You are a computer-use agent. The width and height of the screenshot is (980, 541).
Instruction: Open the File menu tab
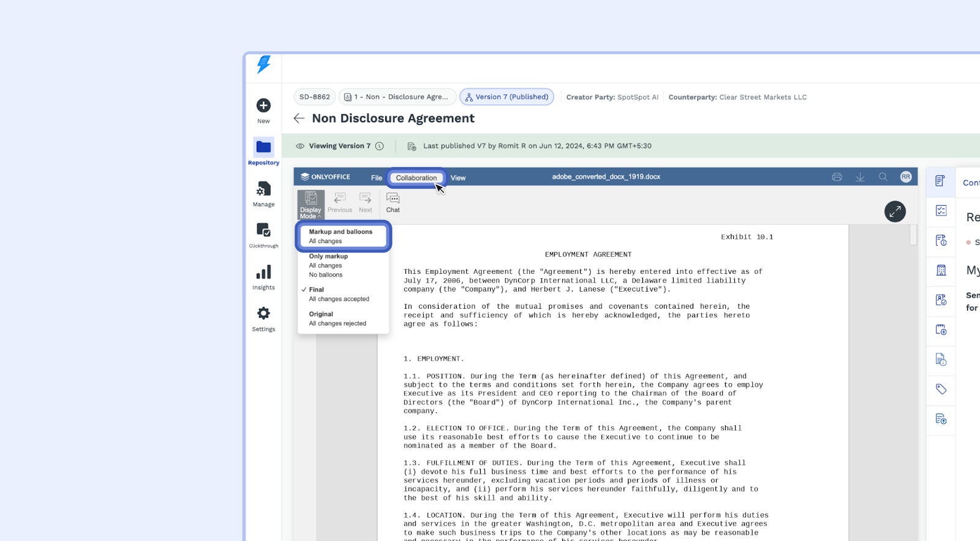pos(376,178)
